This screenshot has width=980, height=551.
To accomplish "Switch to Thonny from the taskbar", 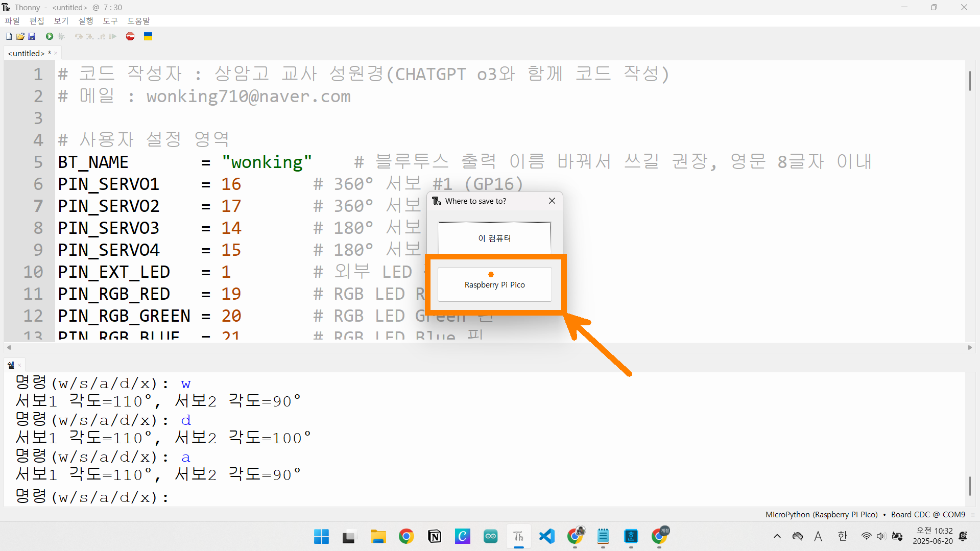I will [x=519, y=536].
